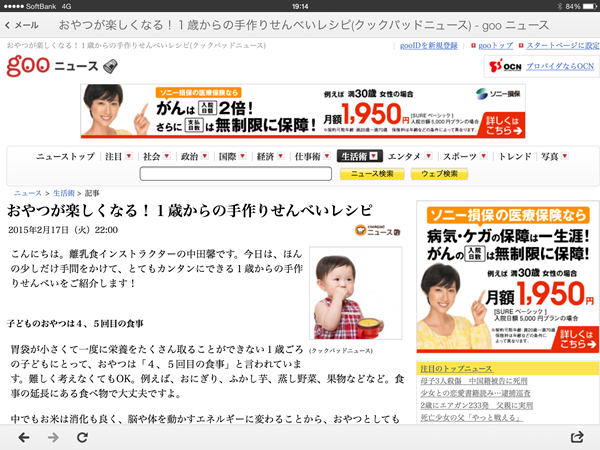Open 注目のトップニュース heading link

coord(456,369)
